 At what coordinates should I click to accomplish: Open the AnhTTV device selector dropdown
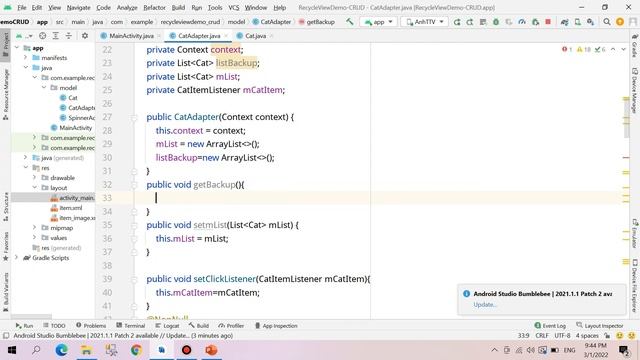tap(424, 22)
